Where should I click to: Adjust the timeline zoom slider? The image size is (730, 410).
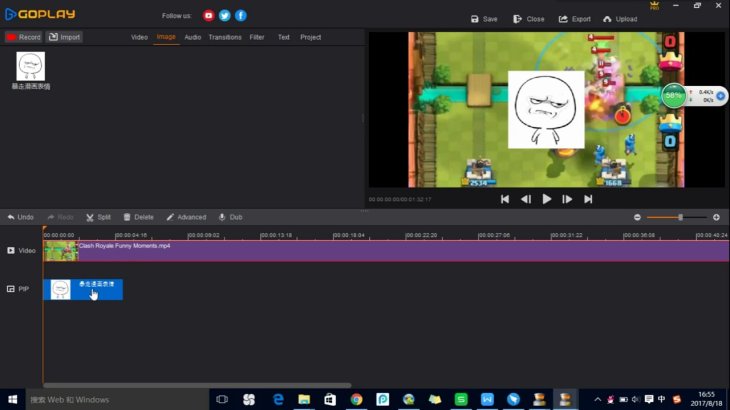680,217
